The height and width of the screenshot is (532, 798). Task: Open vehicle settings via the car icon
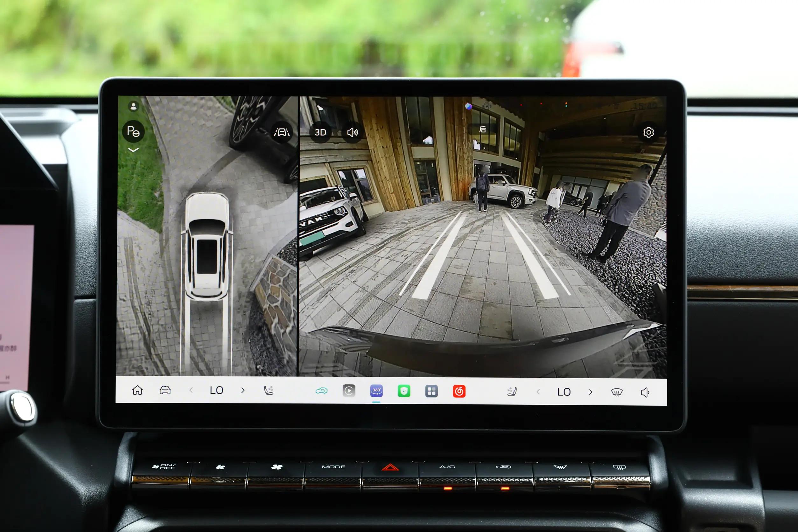pyautogui.click(x=165, y=390)
